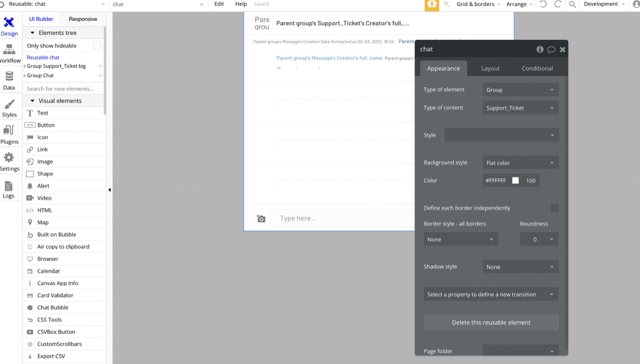The width and height of the screenshot is (640, 364).
Task: Click the Search for new elements field
Action: coord(64,89)
